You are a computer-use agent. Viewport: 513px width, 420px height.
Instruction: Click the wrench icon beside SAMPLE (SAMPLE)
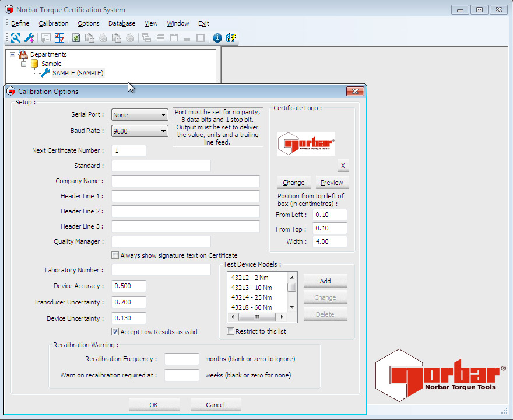coord(45,73)
